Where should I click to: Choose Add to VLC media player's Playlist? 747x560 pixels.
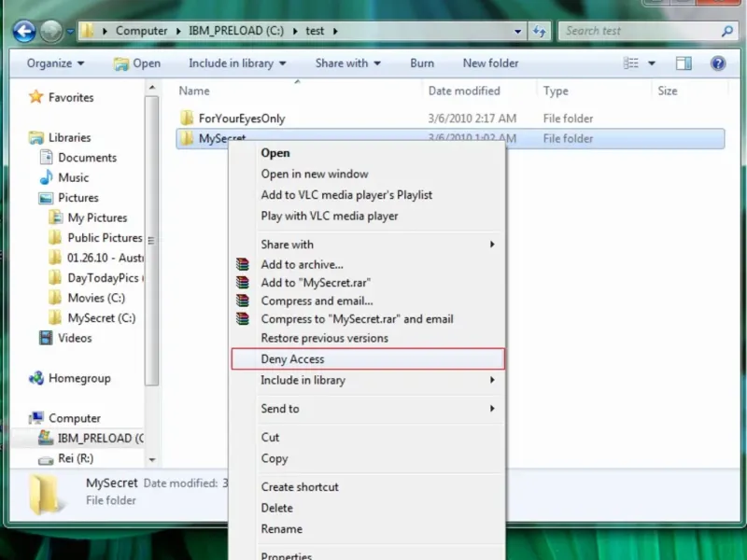click(x=346, y=195)
